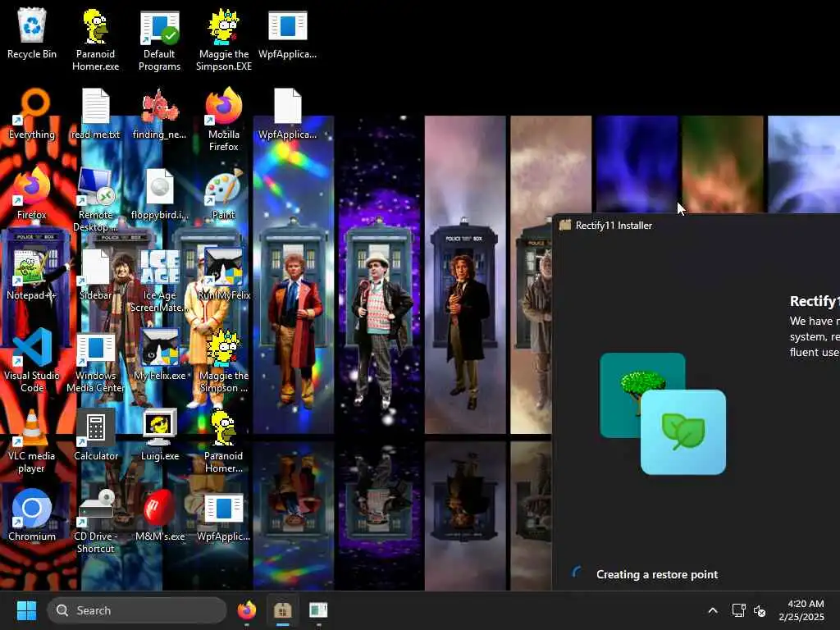Select the Maggie the Simpson.EXE icon in the top row
The width and height of the screenshot is (840, 630).
tap(223, 40)
